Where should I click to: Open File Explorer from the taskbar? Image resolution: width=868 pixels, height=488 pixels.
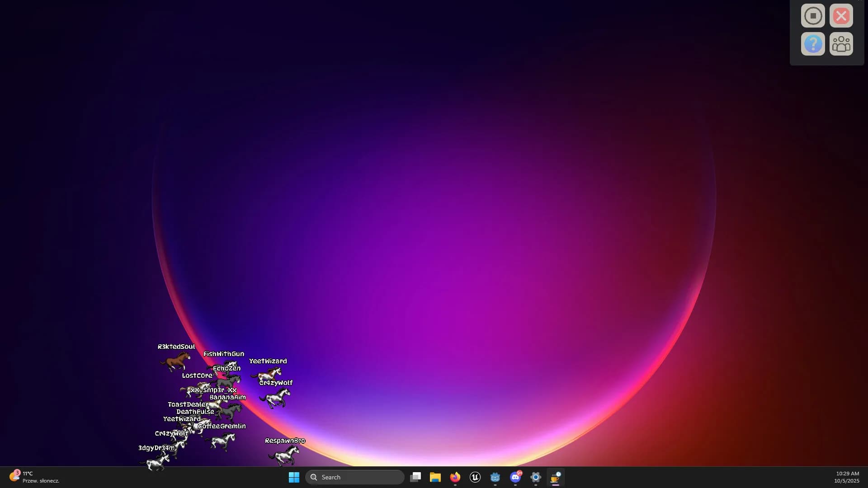pos(435,477)
